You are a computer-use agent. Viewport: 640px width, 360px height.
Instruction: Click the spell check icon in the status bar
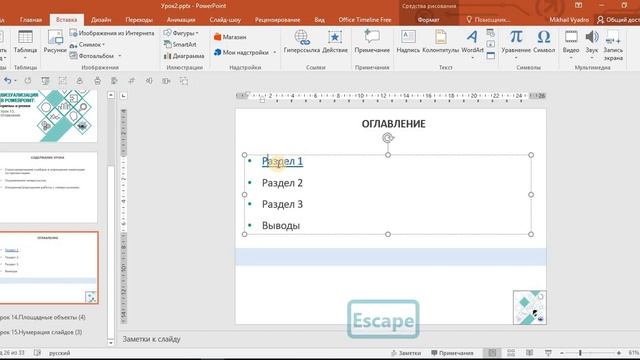click(x=37, y=353)
